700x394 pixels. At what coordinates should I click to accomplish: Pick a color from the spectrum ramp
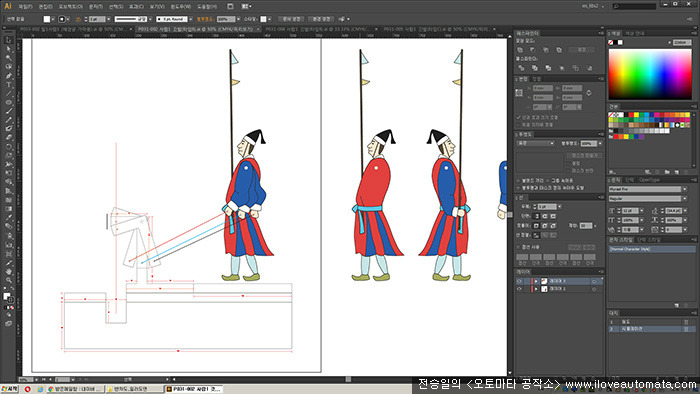(650, 74)
